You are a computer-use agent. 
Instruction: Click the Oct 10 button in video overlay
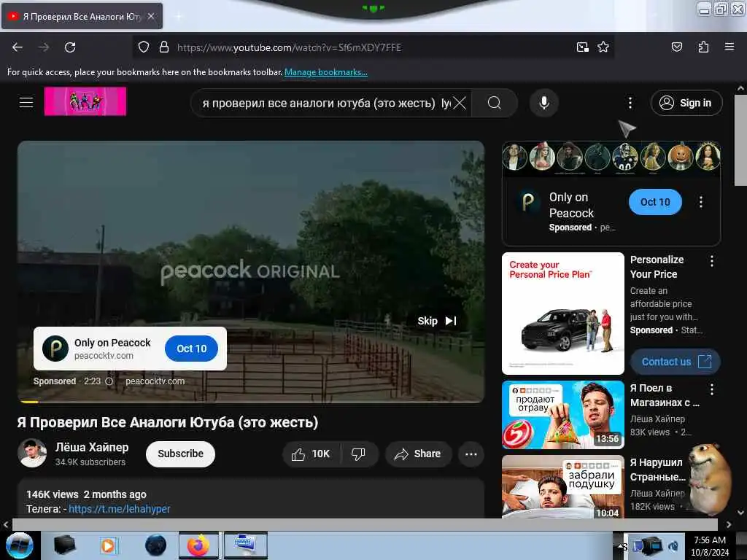pos(192,349)
